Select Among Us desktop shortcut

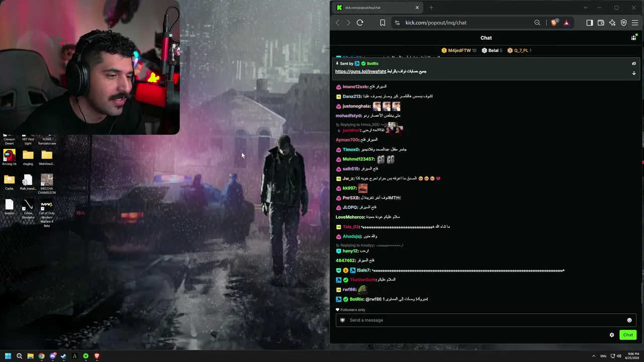(9, 158)
